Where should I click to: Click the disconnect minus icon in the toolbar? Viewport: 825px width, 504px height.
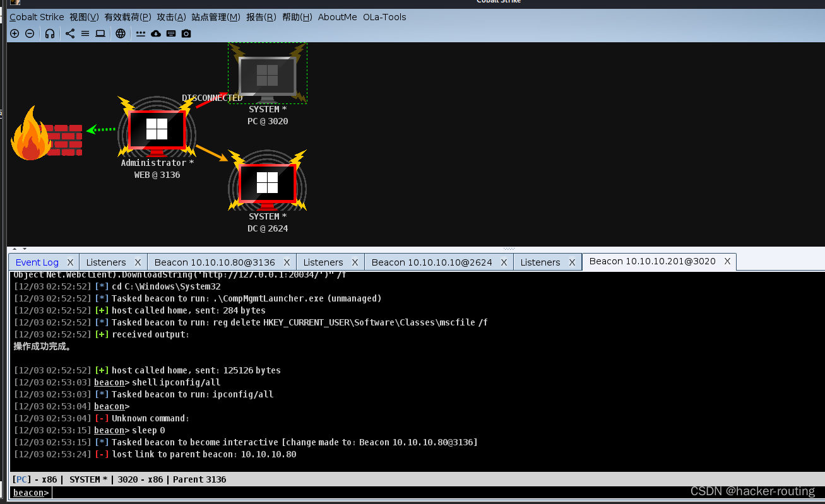click(30, 33)
